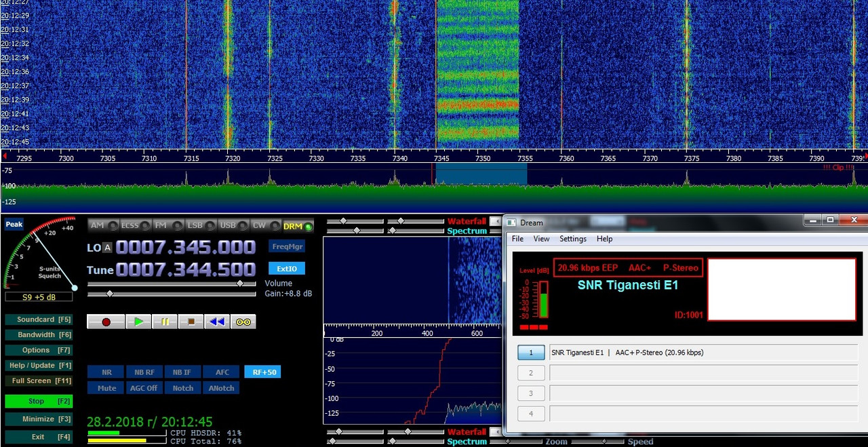This screenshot has height=447, width=868.
Task: Toggle the loop playback icon
Action: click(243, 322)
